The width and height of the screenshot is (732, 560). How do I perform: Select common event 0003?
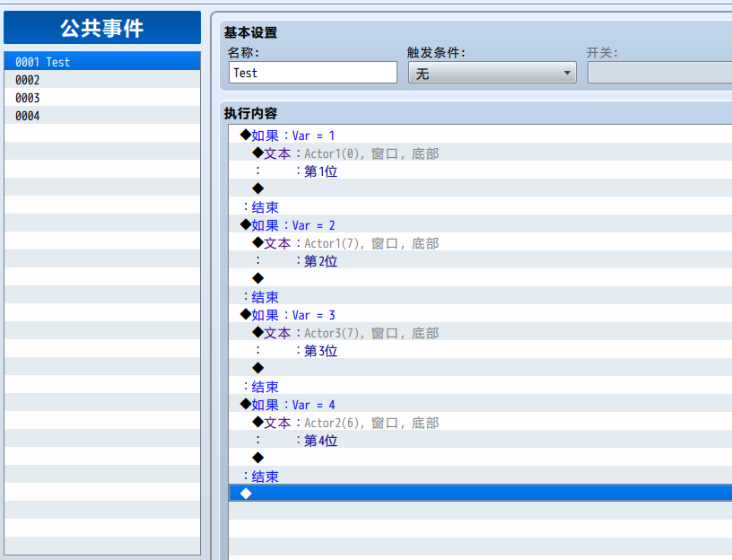pyautogui.click(x=102, y=98)
